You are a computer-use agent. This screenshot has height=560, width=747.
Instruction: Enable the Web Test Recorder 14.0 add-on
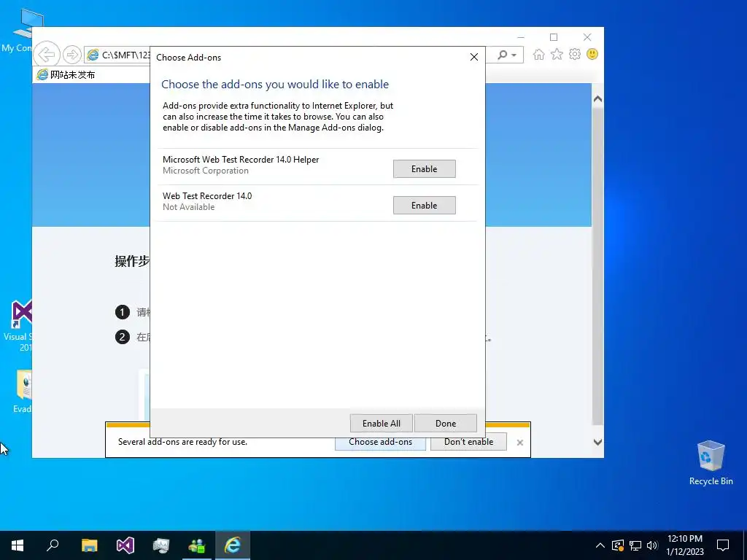point(424,205)
